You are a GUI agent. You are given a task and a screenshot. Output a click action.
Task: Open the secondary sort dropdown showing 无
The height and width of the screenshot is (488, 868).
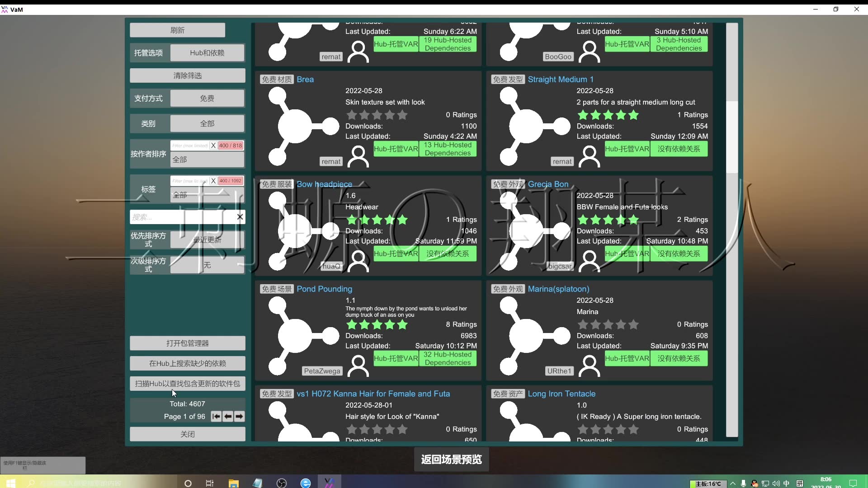[207, 265]
